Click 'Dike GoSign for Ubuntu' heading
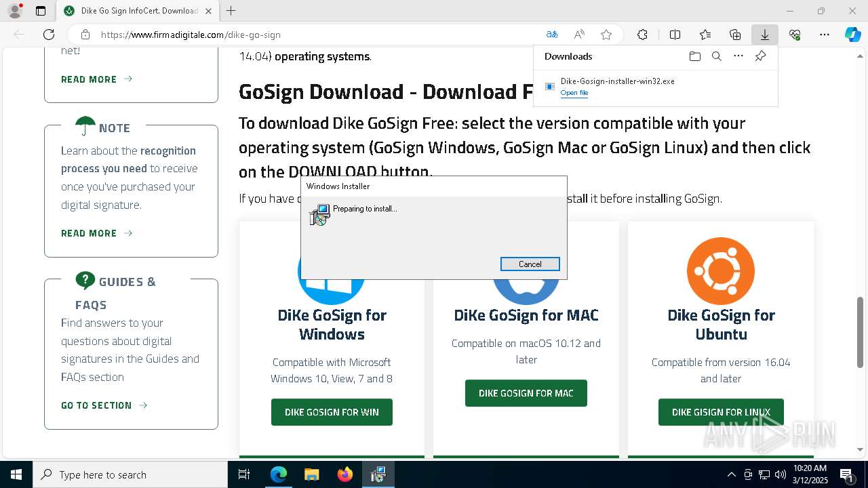 [x=721, y=325]
